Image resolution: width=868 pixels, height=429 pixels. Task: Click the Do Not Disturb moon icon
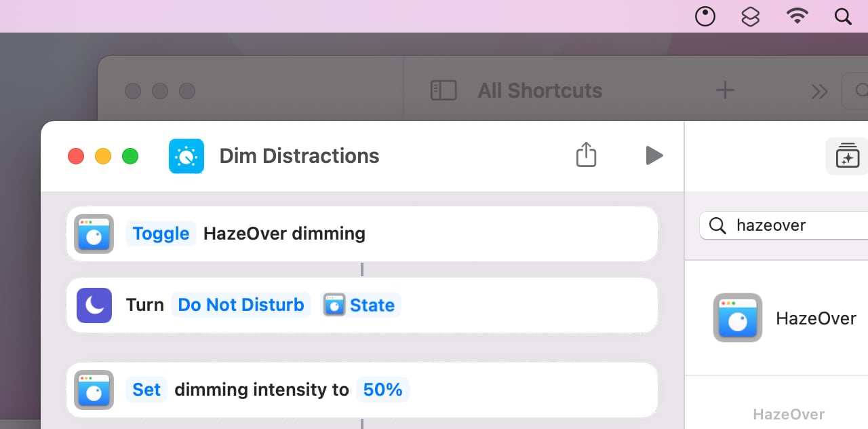(94, 305)
